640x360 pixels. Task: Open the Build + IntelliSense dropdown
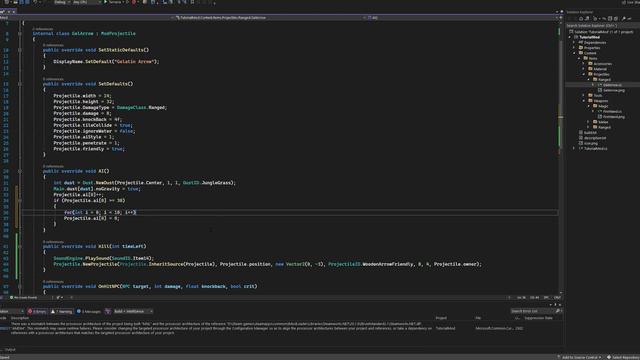(x=133, y=311)
